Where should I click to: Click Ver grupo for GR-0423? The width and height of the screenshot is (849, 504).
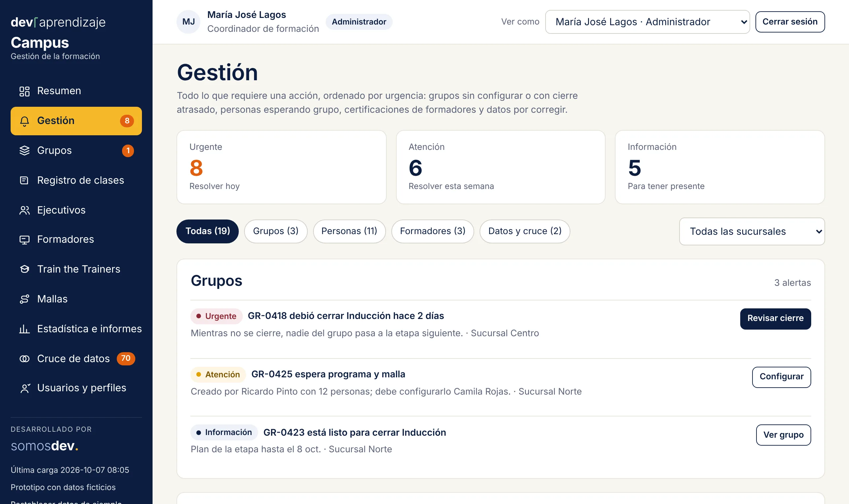(783, 435)
